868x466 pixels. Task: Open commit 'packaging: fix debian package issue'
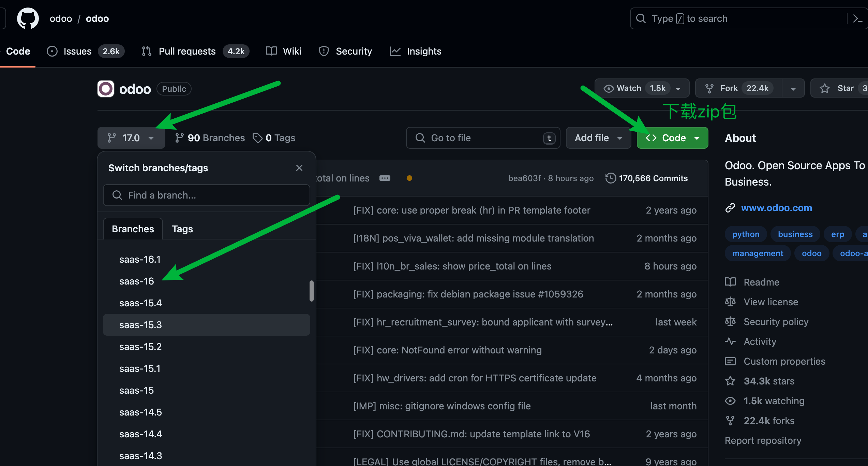pos(468,294)
